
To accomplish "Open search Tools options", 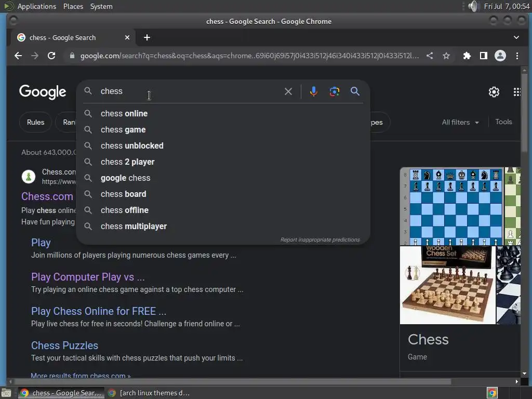I will coord(503,122).
